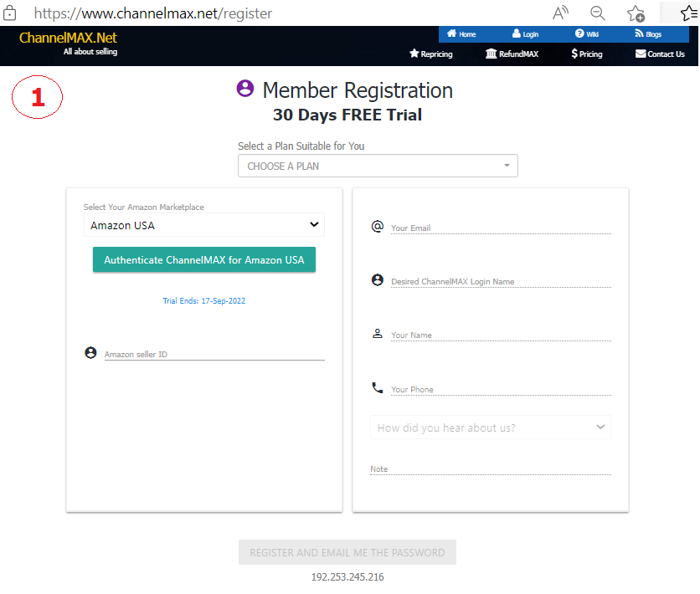Click the zoom out magnifier icon
Viewport: 700px width, 594px height.
point(598,13)
